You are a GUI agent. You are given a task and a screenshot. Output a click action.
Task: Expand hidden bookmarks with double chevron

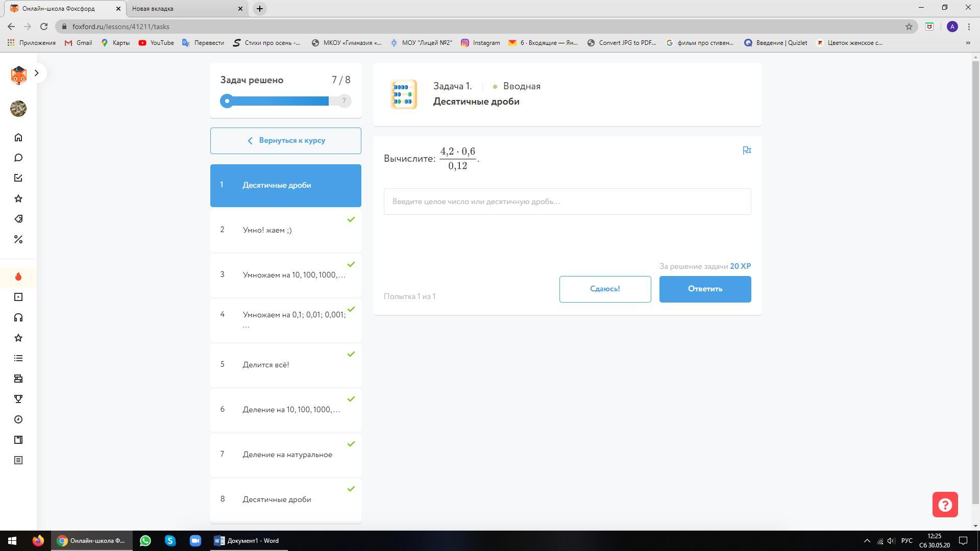coord(968,43)
